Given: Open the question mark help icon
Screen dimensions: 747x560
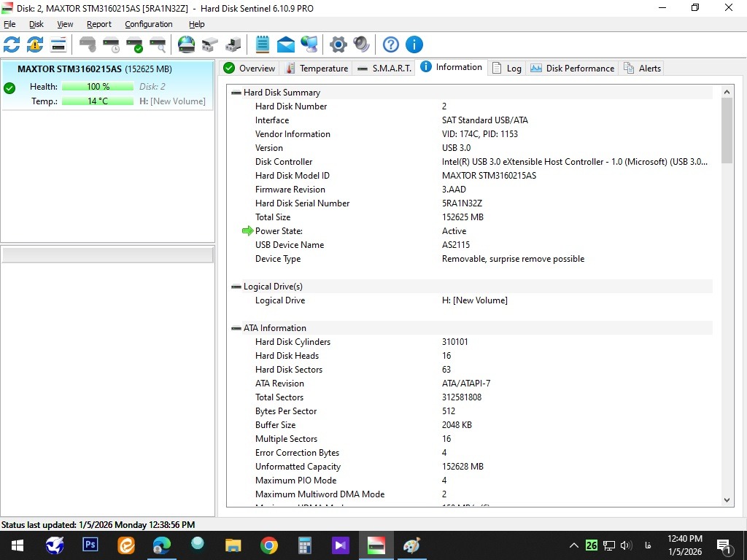Looking at the screenshot, I should 391,45.
